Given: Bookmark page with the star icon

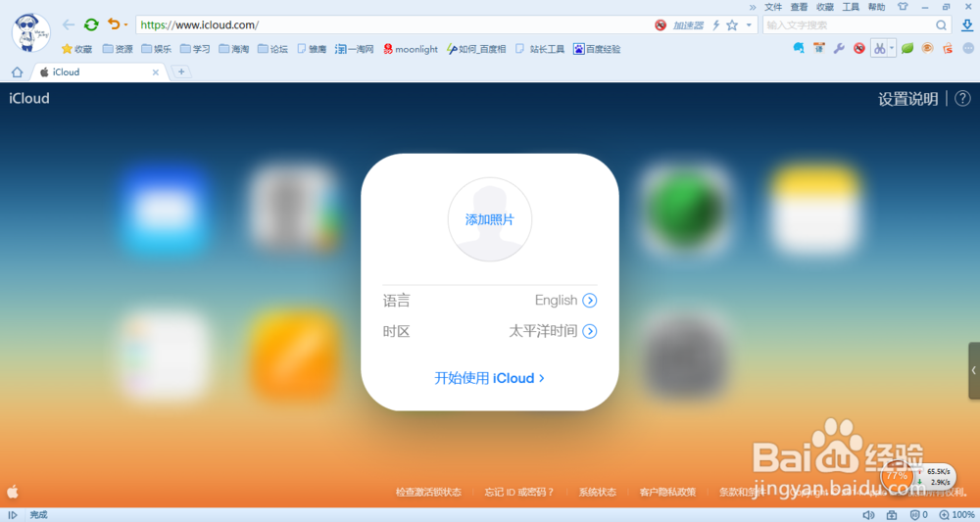Looking at the screenshot, I should click(732, 25).
